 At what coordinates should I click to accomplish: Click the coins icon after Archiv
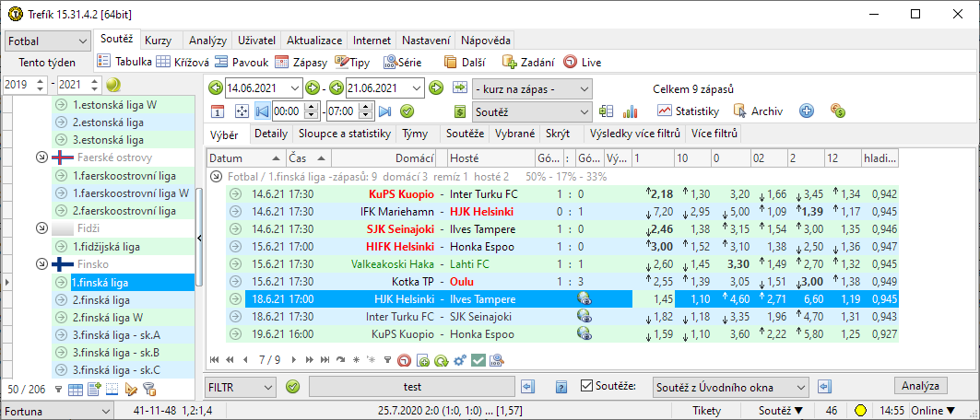coord(837,111)
